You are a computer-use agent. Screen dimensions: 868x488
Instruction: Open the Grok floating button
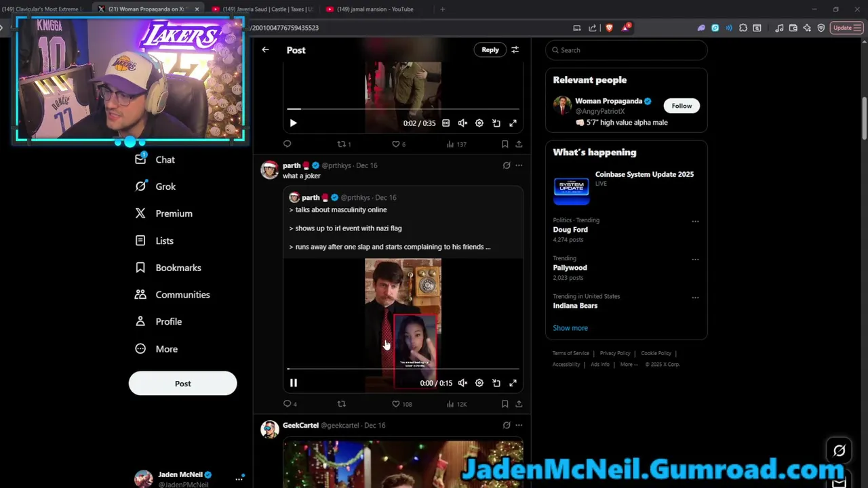click(840, 451)
